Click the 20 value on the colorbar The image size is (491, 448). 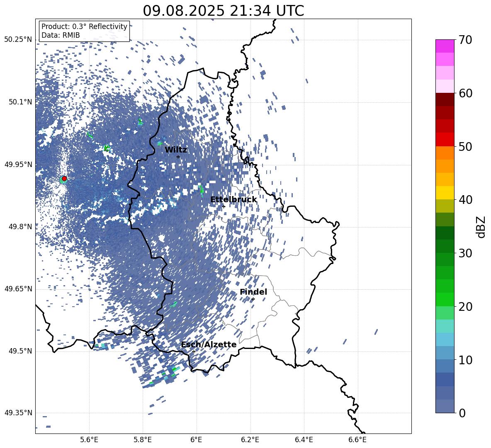(x=466, y=307)
